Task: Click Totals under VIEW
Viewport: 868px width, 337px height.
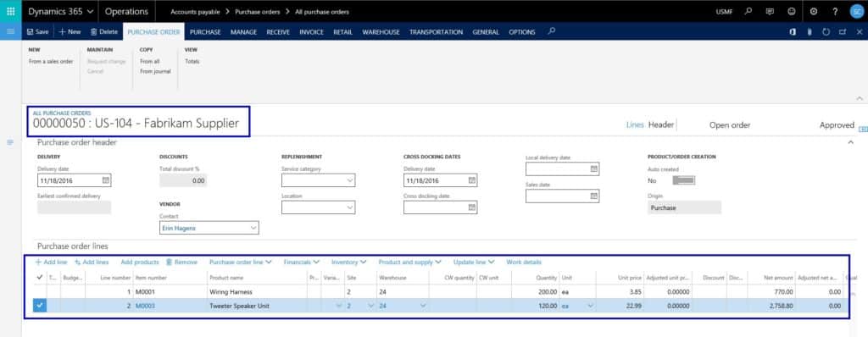Action: point(192,62)
